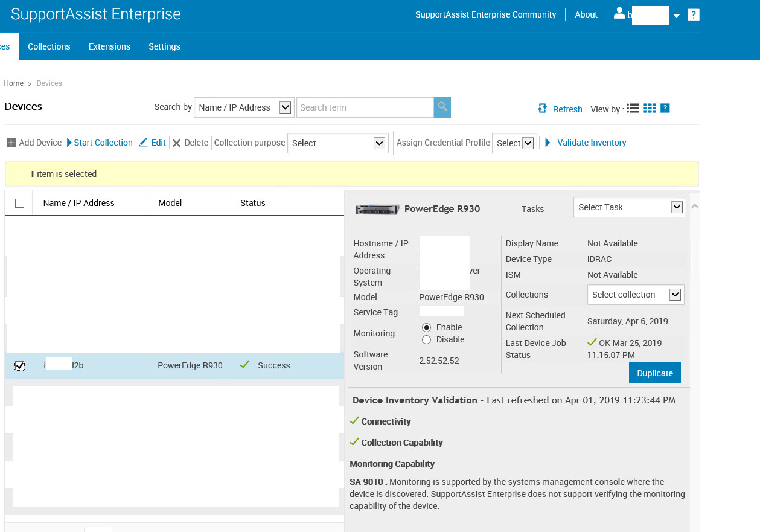Click the Validate Inventory link

click(x=591, y=143)
